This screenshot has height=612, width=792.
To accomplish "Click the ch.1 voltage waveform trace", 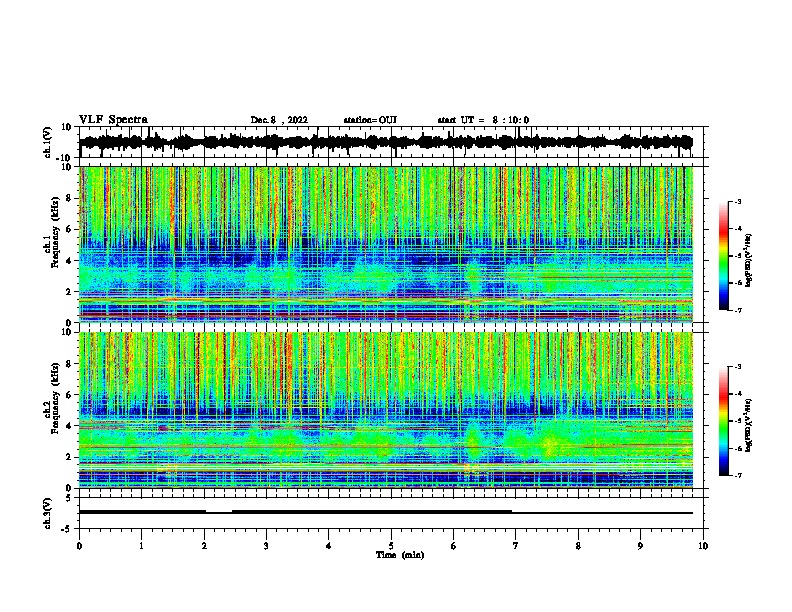I will click(x=386, y=142).
